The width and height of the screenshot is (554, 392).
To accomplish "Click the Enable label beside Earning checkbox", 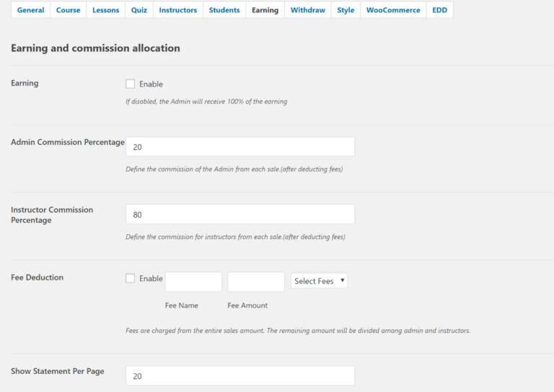I will 151,84.
